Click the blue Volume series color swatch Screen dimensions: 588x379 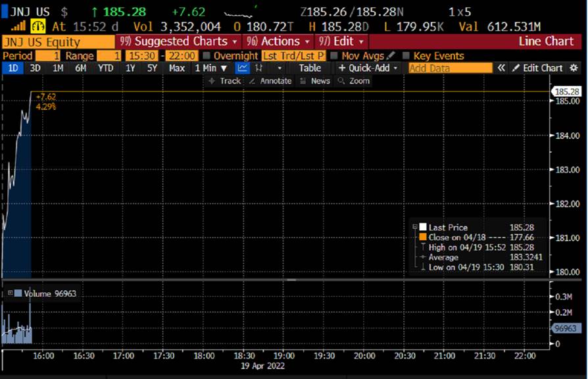pos(18,293)
